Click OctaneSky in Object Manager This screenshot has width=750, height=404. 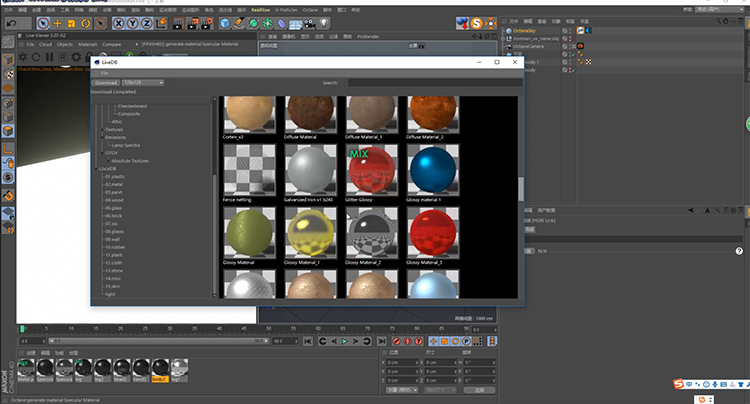[524, 31]
